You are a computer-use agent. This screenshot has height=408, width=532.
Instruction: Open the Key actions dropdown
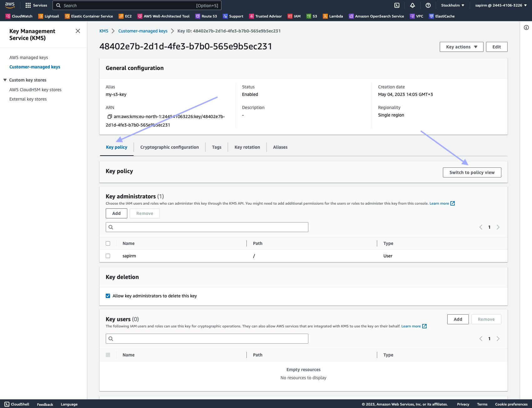pyautogui.click(x=461, y=47)
